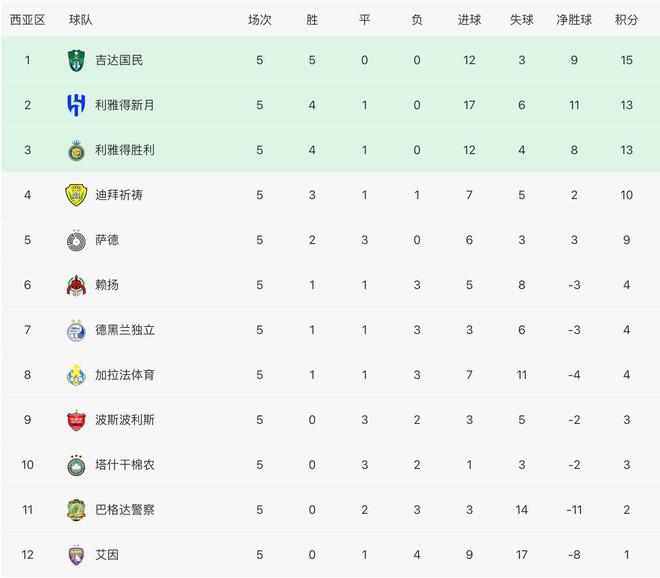Select the 场次 column header

pyautogui.click(x=260, y=20)
